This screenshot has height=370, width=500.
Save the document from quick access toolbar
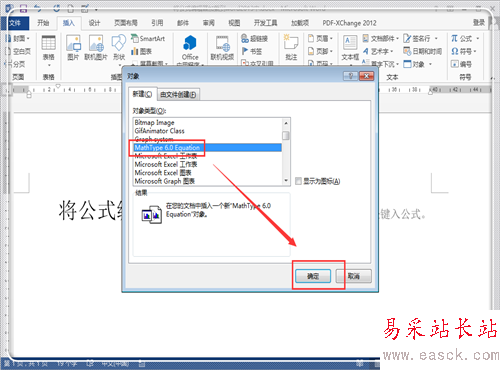(x=23, y=8)
